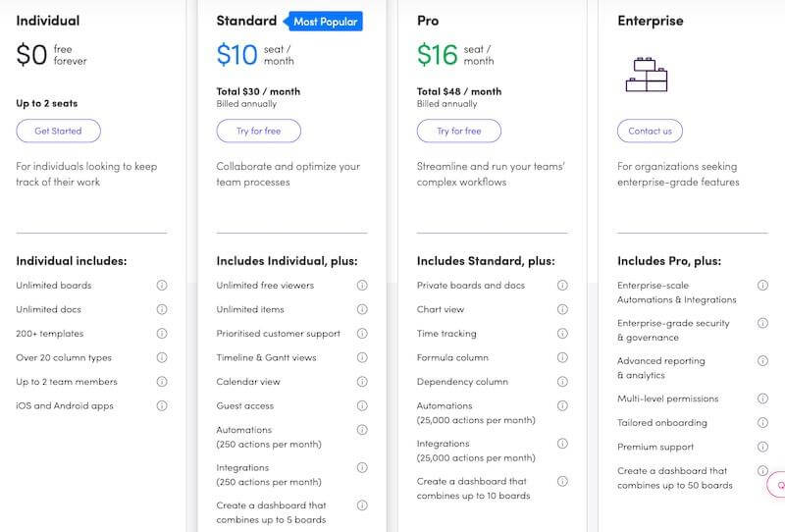
Task: Click info icon next to Unlimited boards
Action: 162,286
